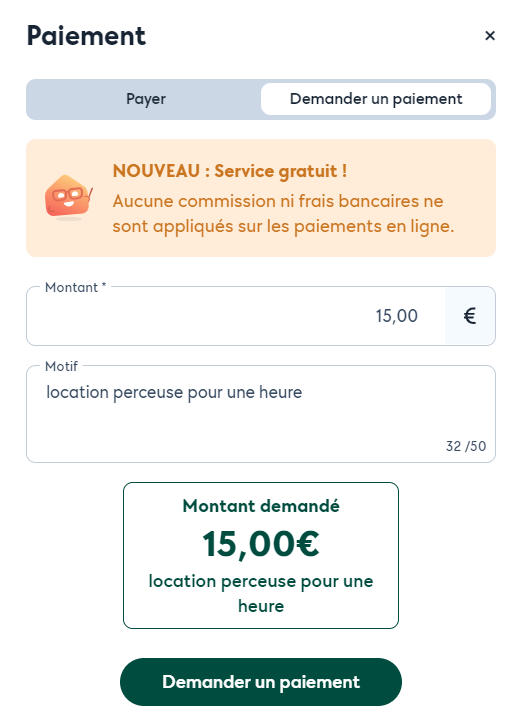This screenshot has width=521, height=721.
Task: Click the "NOUVEAU : Service gratuit !" heading
Action: pyautogui.click(x=229, y=171)
